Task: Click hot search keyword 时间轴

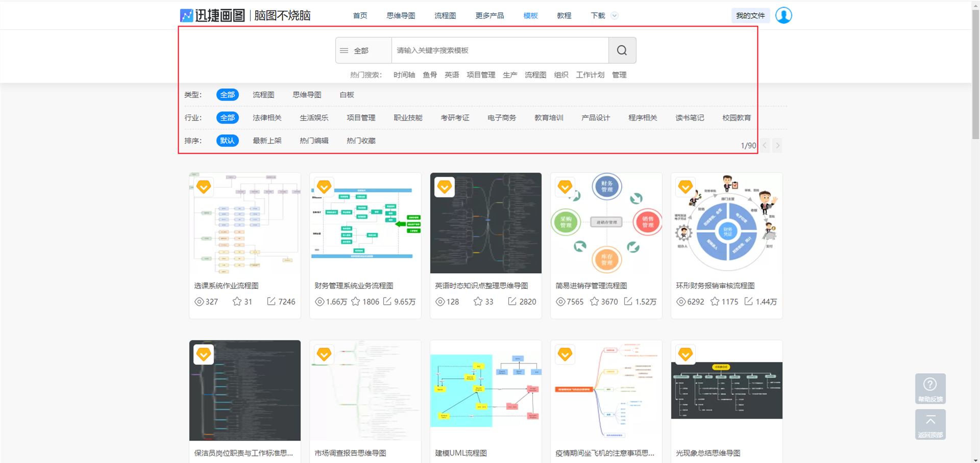Action: (404, 75)
